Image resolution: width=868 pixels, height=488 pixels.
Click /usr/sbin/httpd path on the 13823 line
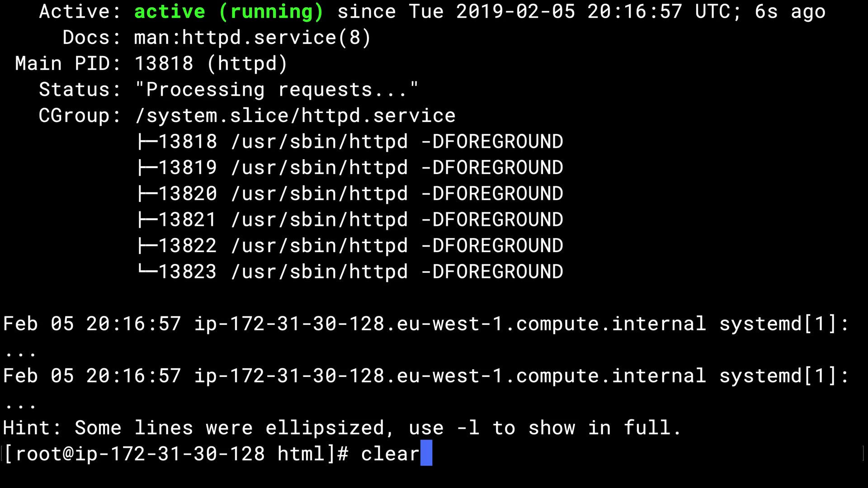pos(319,272)
